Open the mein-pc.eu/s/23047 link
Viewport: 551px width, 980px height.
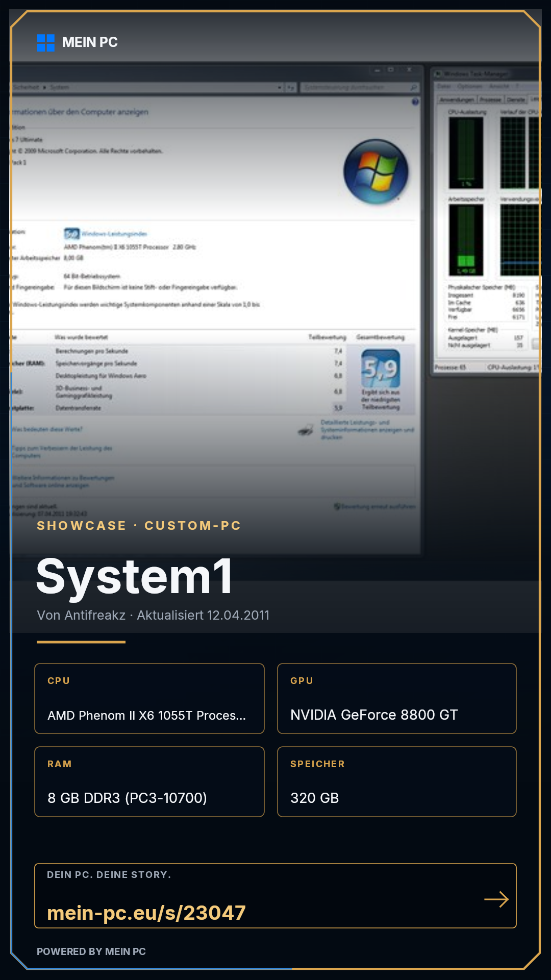point(146,913)
